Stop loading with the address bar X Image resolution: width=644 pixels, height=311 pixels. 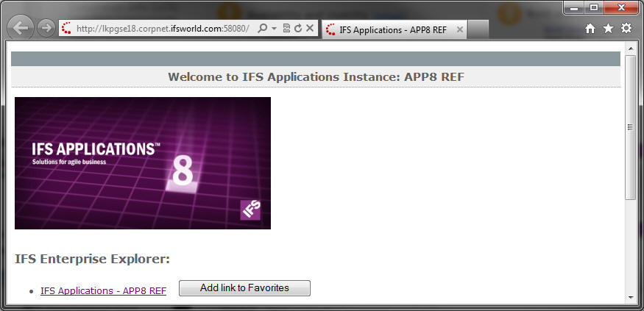[310, 28]
